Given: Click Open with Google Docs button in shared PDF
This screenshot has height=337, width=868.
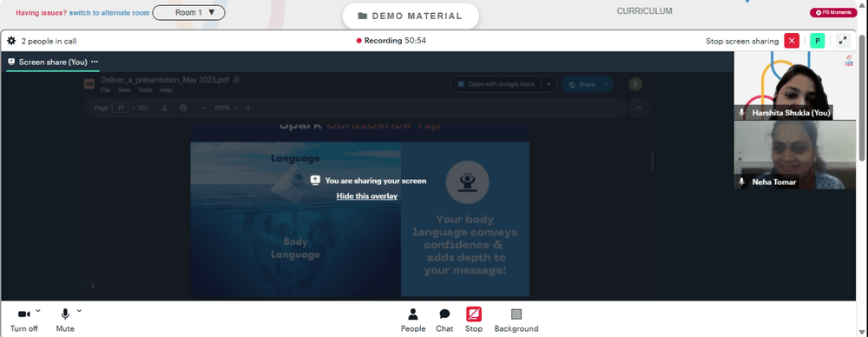Looking at the screenshot, I should pos(495,84).
